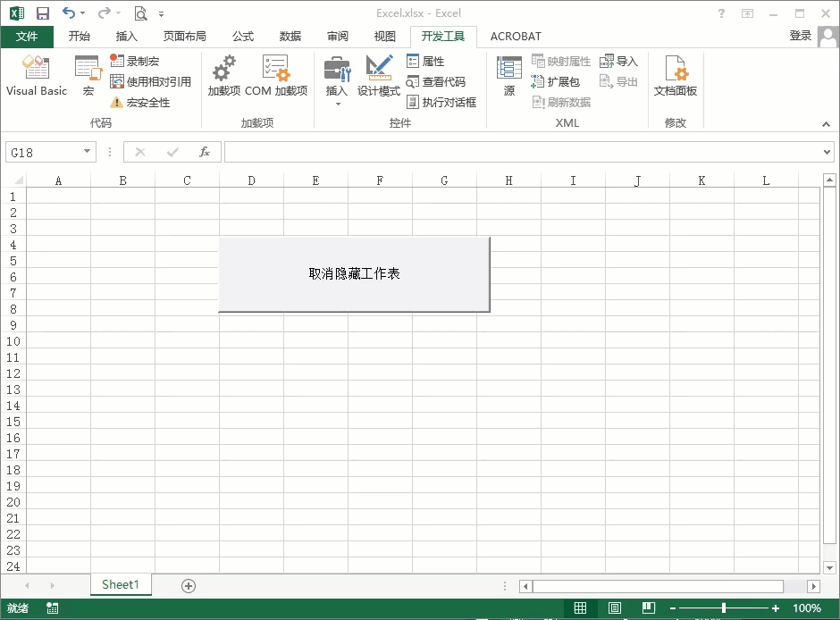The height and width of the screenshot is (620, 840).
Task: Open the XML 源 source pane
Action: (x=509, y=76)
